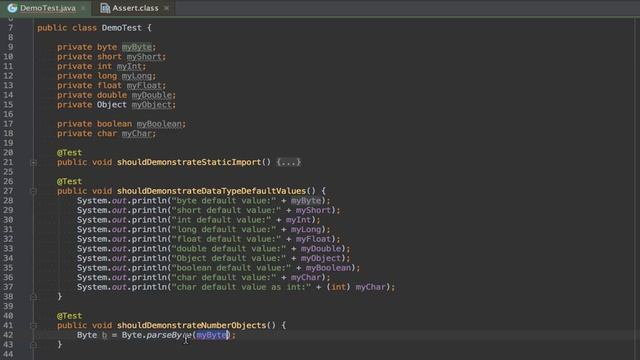The height and width of the screenshot is (360, 640).
Task: Click the "byte default value:" string
Action: point(224,200)
